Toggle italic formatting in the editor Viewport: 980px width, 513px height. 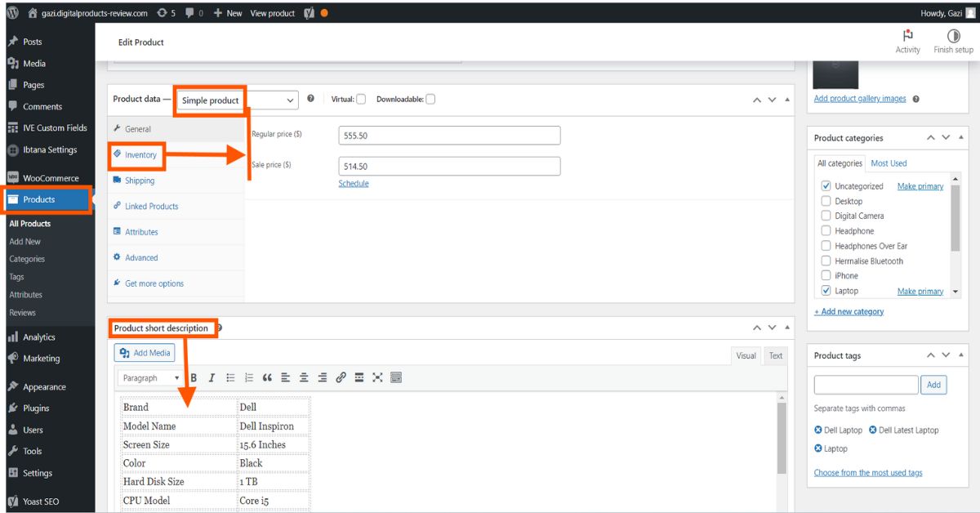[212, 378]
